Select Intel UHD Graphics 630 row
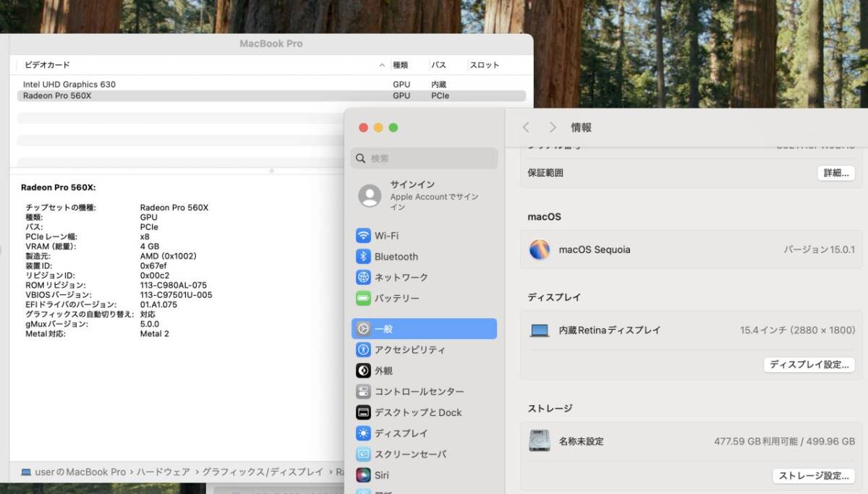 tap(271, 85)
